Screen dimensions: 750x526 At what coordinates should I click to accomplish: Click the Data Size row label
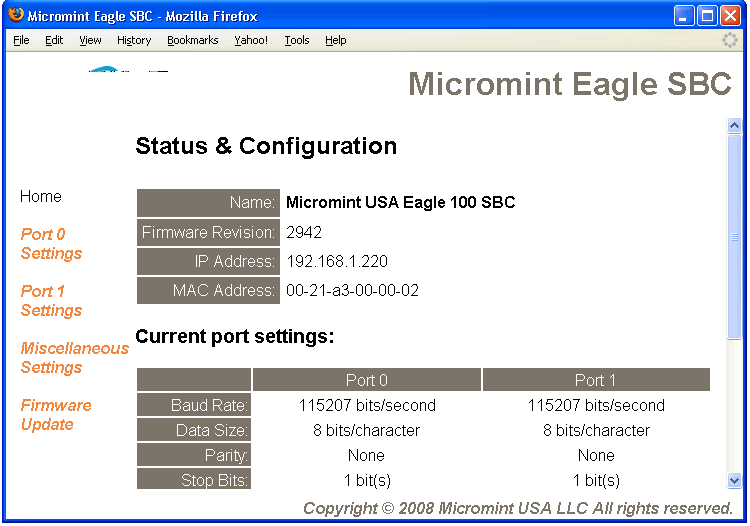194,430
